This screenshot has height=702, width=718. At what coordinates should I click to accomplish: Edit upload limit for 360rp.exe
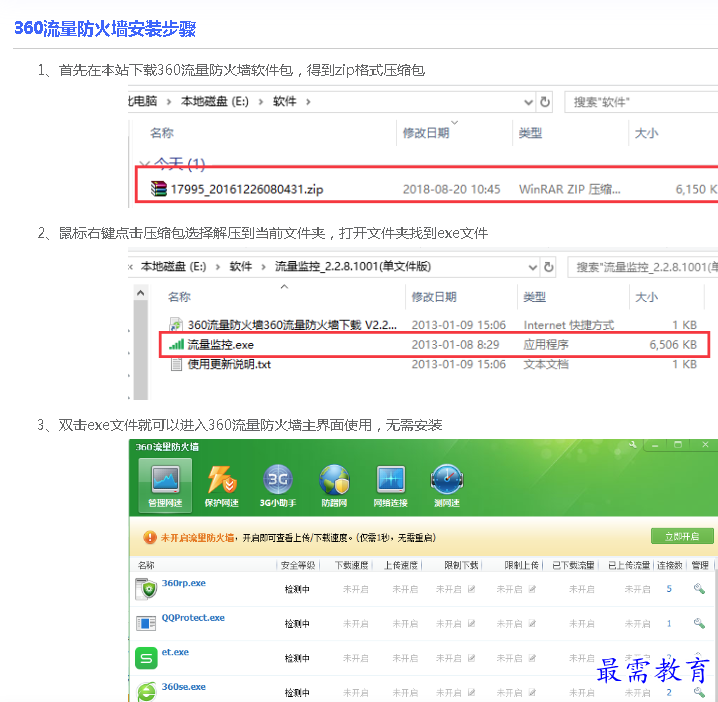point(532,589)
